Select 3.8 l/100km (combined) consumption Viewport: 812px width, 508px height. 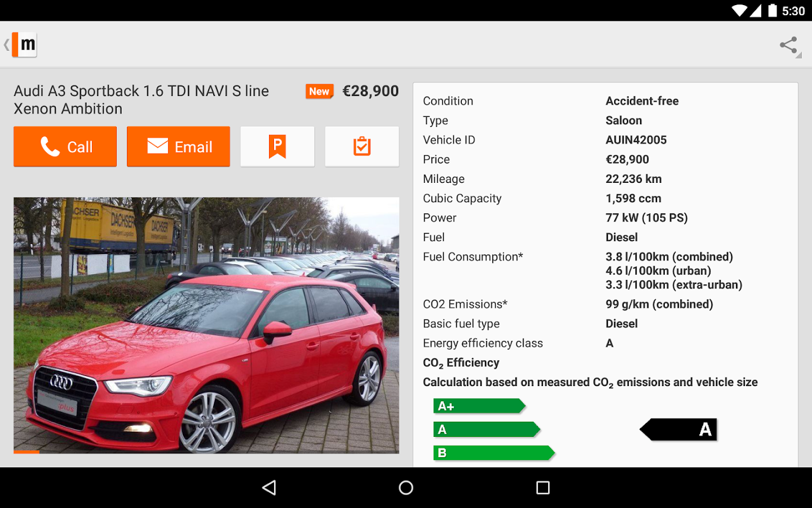click(669, 257)
